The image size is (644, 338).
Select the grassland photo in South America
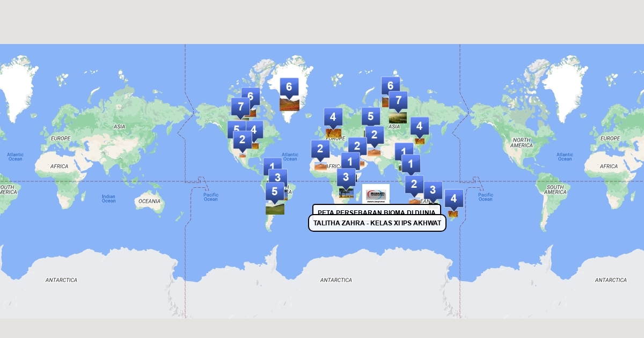275,208
